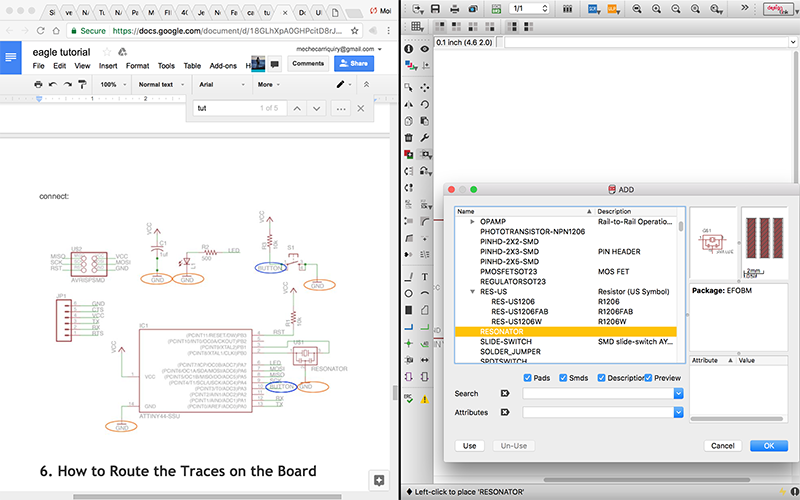
Task: Toggle the Preview checkbox in ADD dialog
Action: pyautogui.click(x=648, y=378)
